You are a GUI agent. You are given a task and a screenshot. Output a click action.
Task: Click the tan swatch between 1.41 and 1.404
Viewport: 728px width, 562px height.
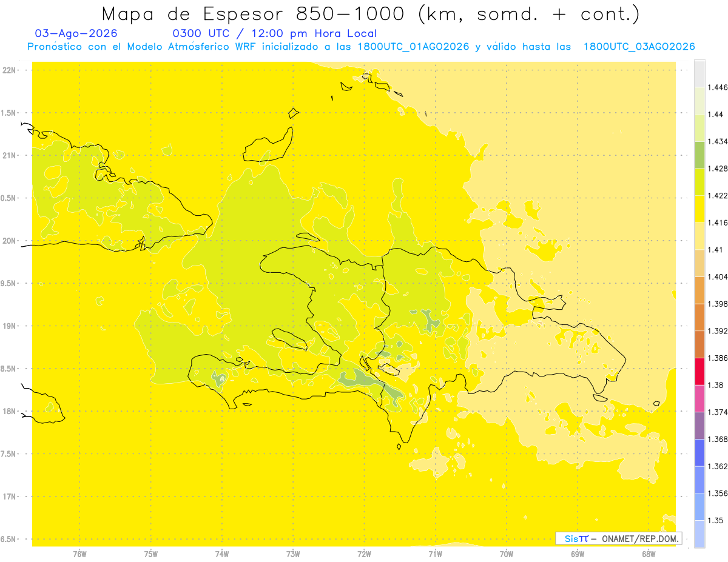[699, 263]
